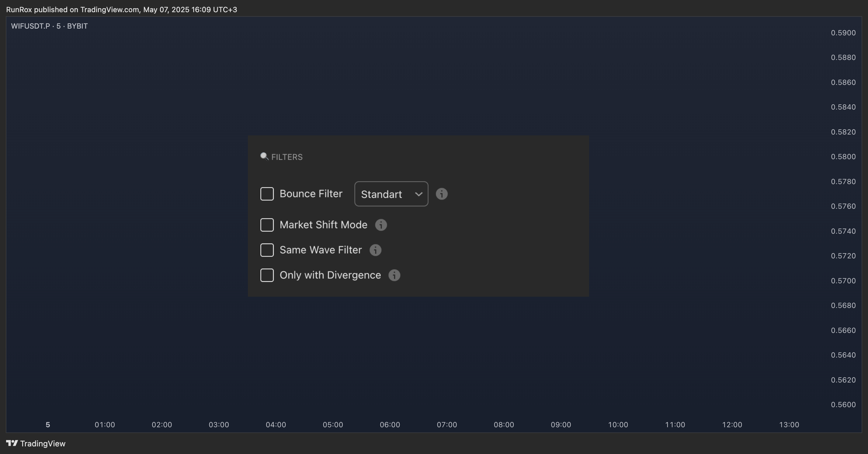Click the Same Wave Filter info icon
This screenshot has height=454, width=868.
375,250
